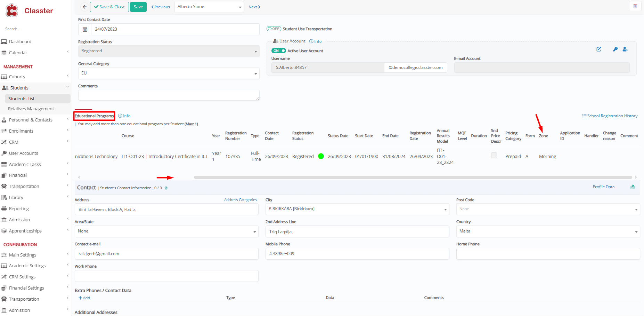Click the map icon next to Profile Data

coord(633,187)
